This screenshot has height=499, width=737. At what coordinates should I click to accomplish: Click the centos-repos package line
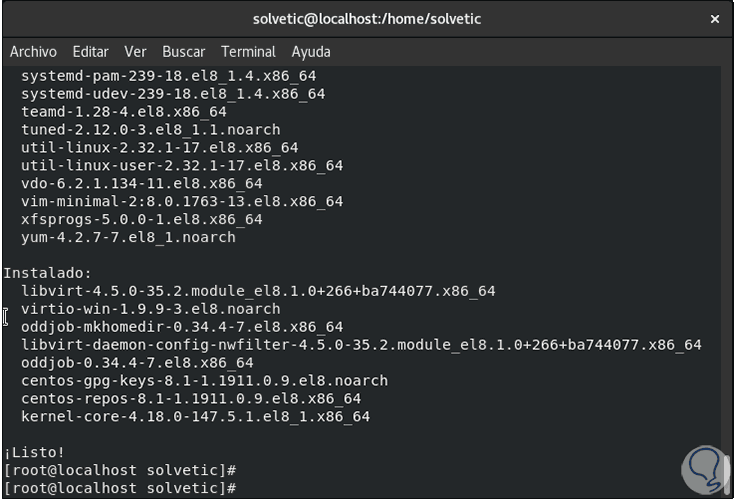190,398
